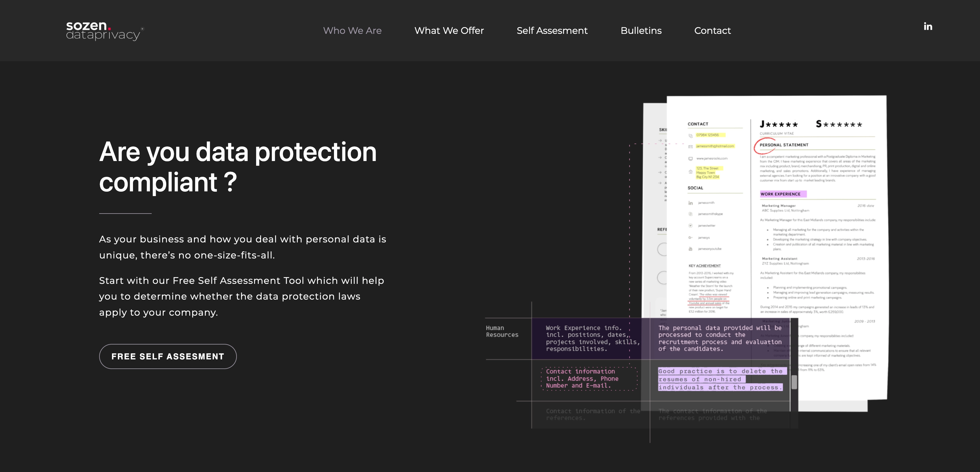Viewport: 980px width, 472px height.
Task: Click the YouTube icon beside jamesonyoutube
Action: coord(690,249)
